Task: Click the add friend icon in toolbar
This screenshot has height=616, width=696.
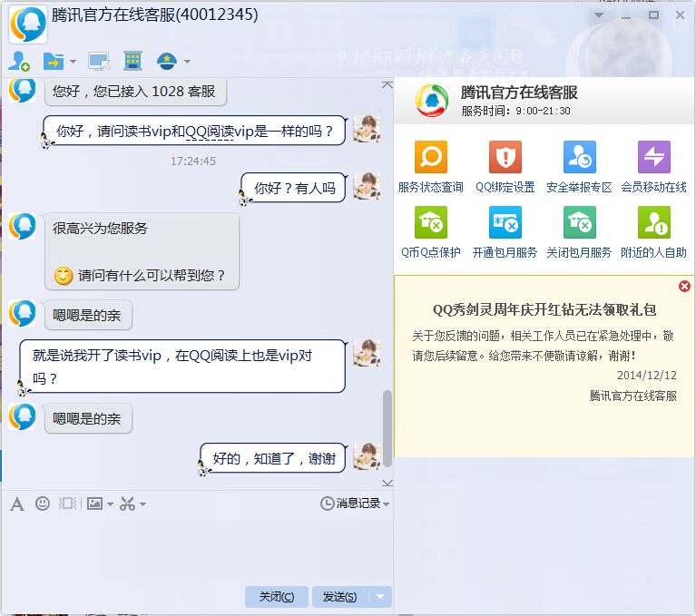Action: (19, 62)
